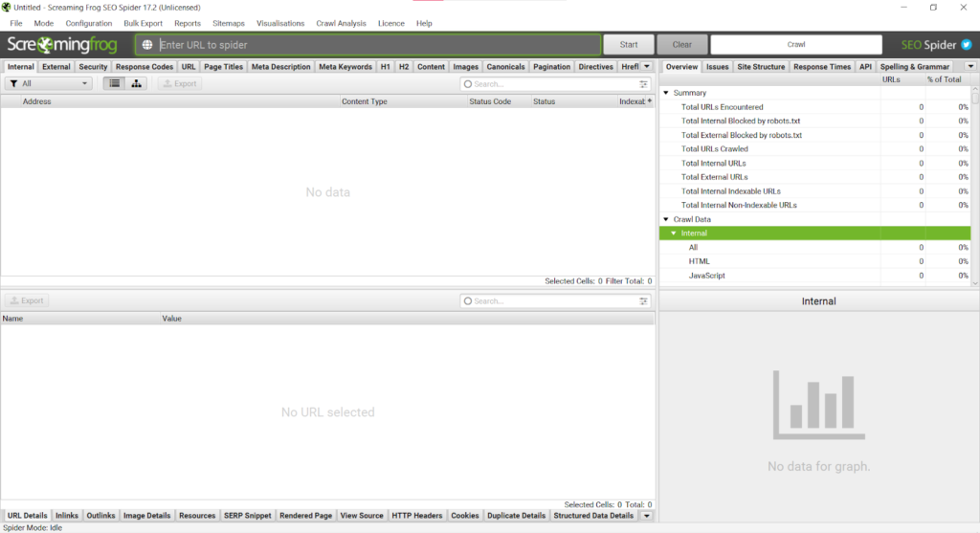Open the Response Times tab
The width and height of the screenshot is (980, 533).
[822, 66]
